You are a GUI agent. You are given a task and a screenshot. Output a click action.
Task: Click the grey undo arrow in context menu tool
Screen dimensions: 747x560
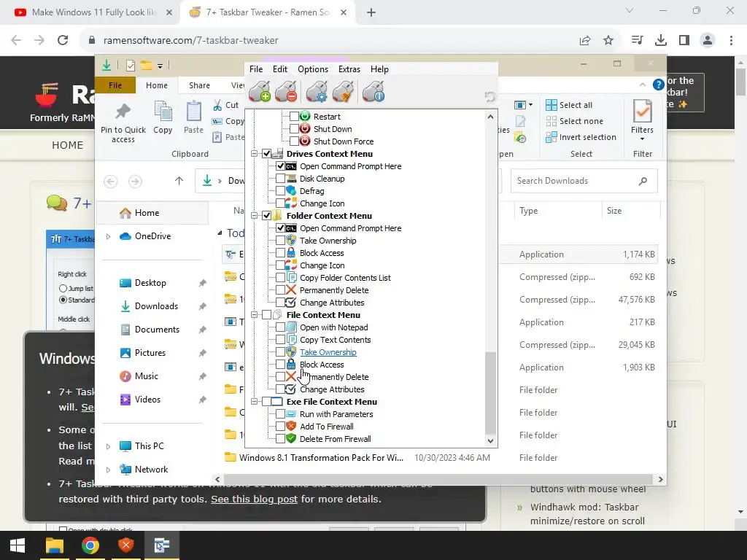489,97
